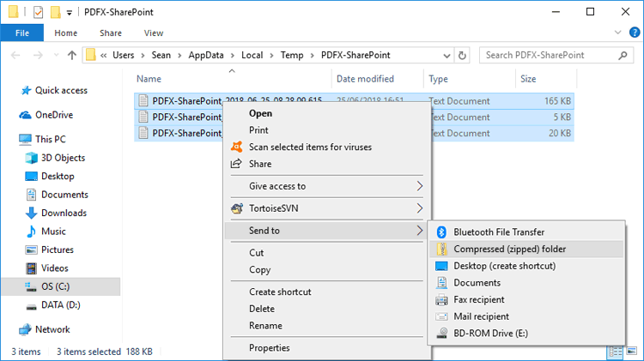This screenshot has height=361, width=644.
Task: Click the Pictures folder icon
Action: point(31,250)
